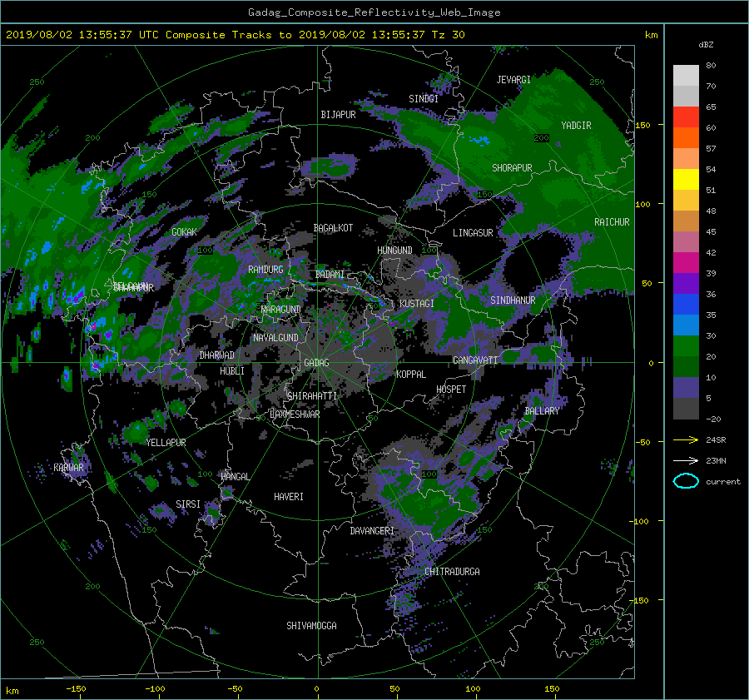Screen dimensions: 749x700
Task: Click the yellow 54 dBZ legend swatch
Action: coord(686,179)
